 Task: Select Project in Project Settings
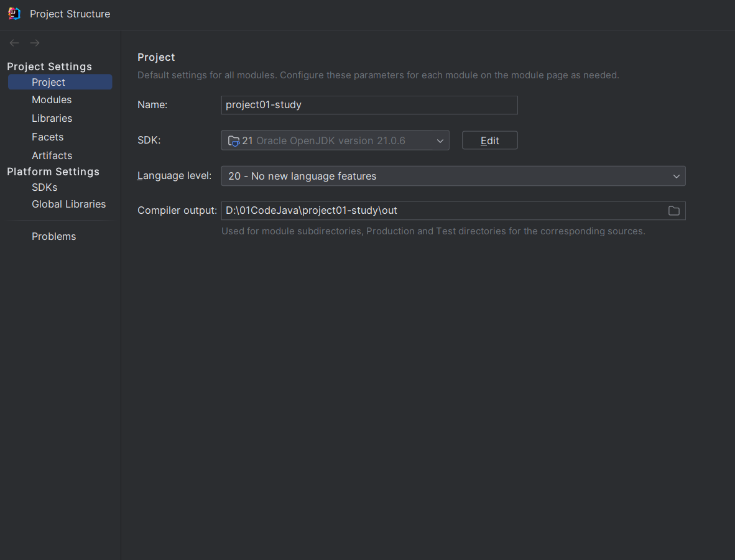pyautogui.click(x=60, y=82)
